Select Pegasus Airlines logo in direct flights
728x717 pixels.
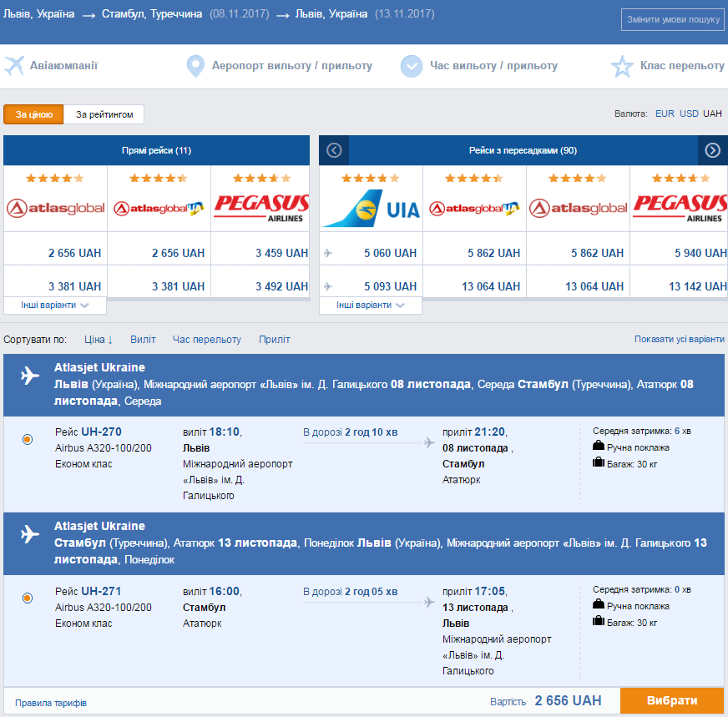[x=261, y=208]
